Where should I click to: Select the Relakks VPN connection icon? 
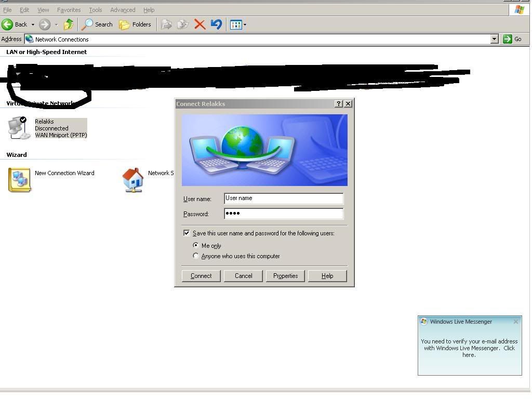(19, 128)
